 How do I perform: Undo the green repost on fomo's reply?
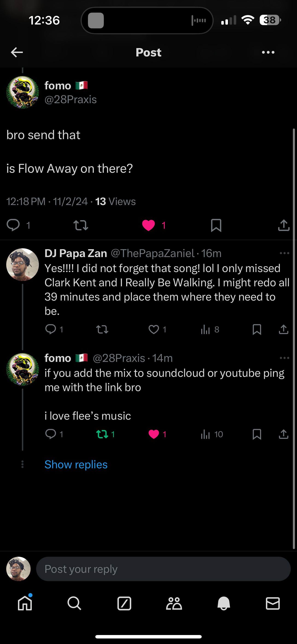coord(102,434)
